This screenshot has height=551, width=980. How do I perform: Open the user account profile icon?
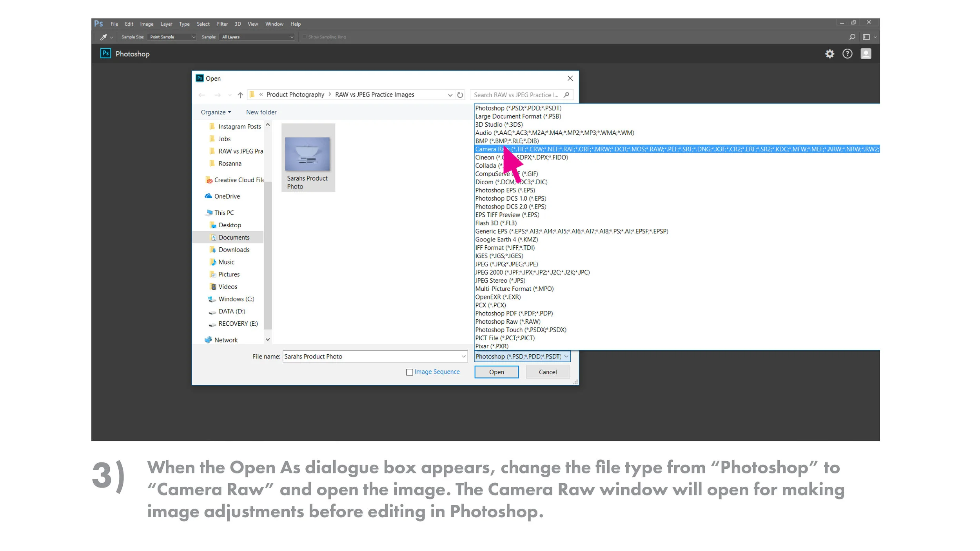pyautogui.click(x=866, y=54)
